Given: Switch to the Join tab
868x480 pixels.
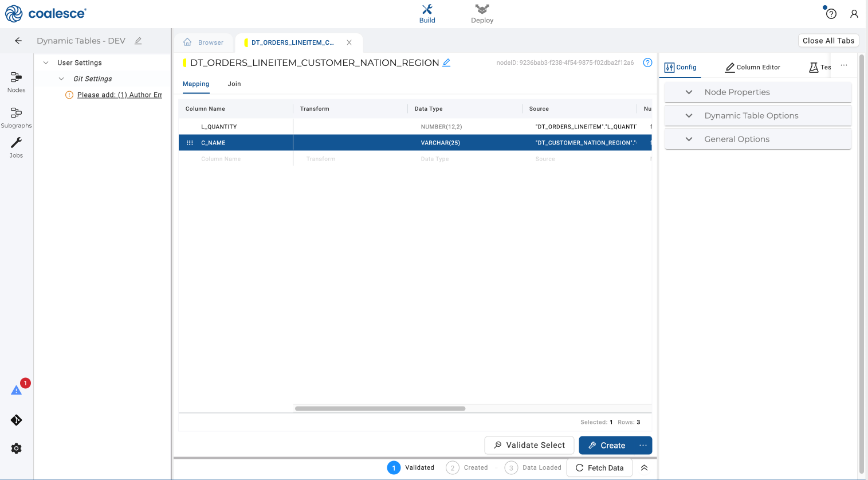Looking at the screenshot, I should click(234, 84).
